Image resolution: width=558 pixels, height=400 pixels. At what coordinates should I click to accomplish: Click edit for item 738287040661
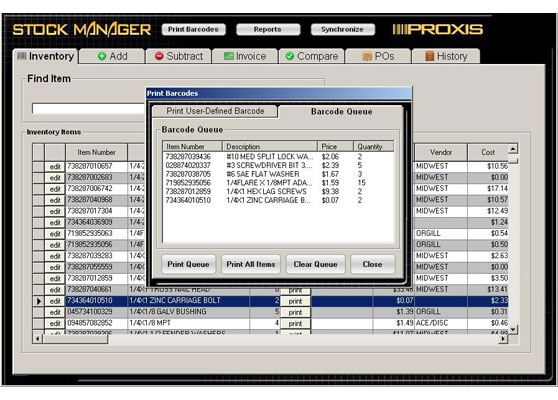(55, 290)
